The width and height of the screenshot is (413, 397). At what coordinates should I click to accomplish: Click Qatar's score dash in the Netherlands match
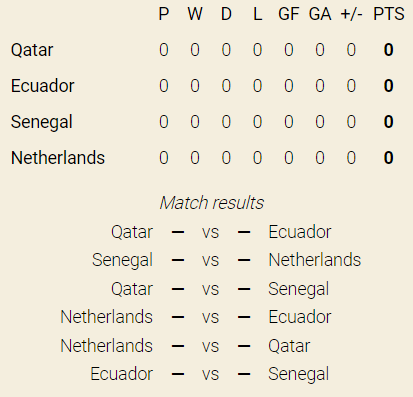coord(244,346)
